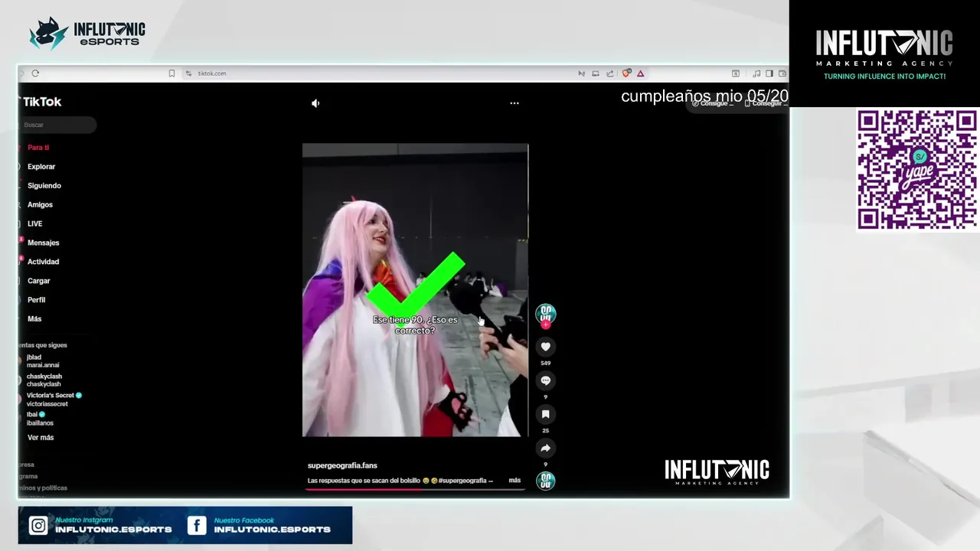
Task: Open jblad followed account
Action: click(x=42, y=361)
